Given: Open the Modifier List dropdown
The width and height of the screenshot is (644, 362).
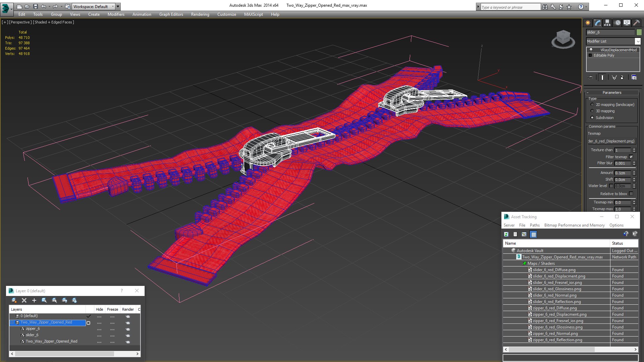Looking at the screenshot, I should pos(638,41).
